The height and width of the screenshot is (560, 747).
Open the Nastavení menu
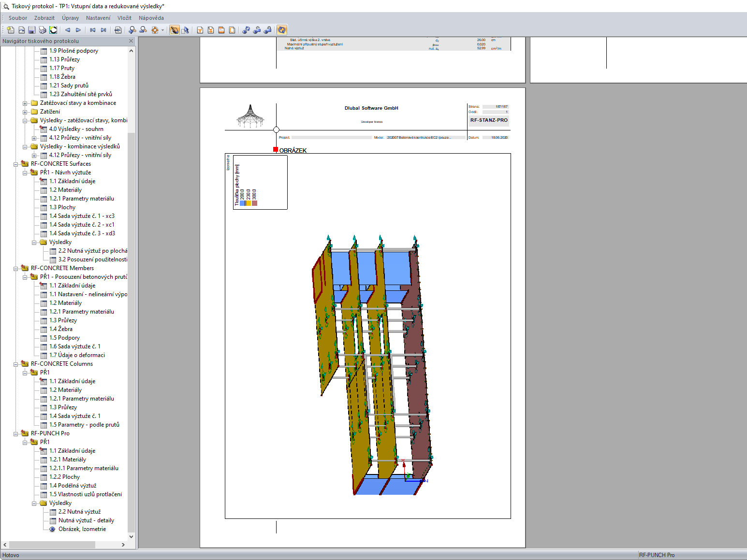tap(98, 18)
